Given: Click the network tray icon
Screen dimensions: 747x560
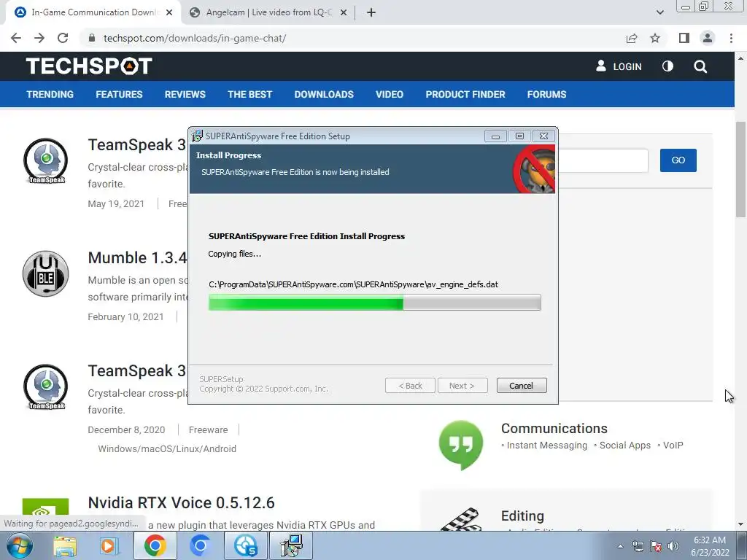Looking at the screenshot, I should click(638, 546).
